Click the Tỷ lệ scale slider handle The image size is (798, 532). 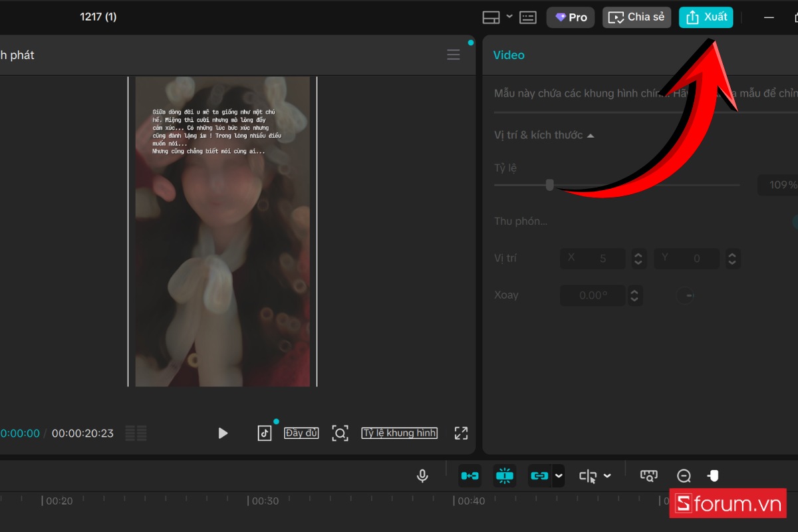click(x=549, y=185)
